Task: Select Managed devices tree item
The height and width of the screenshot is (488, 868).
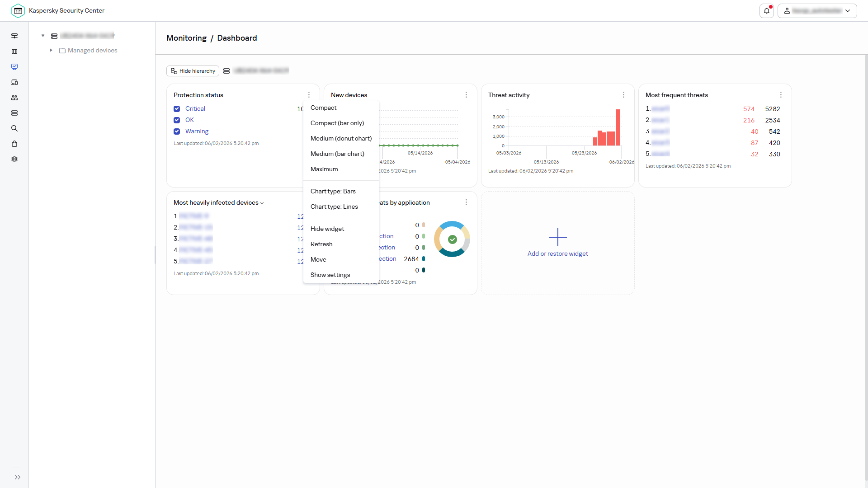Action: click(92, 51)
